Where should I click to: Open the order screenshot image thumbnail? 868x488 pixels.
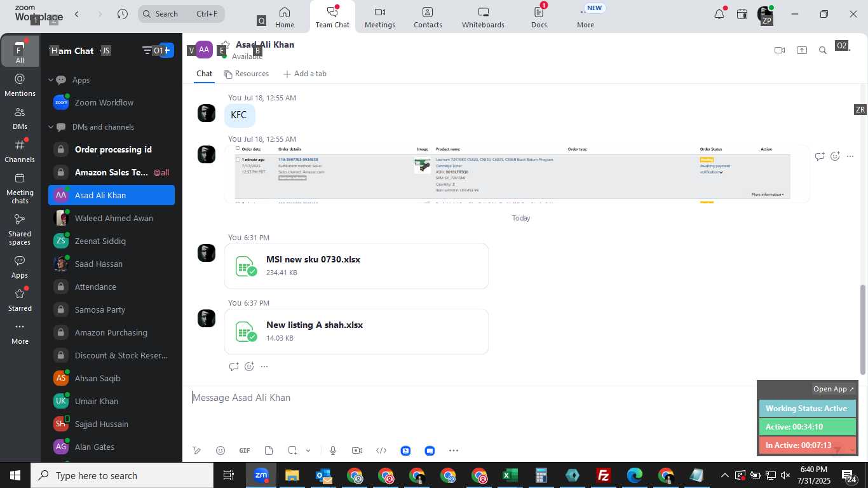(x=517, y=174)
